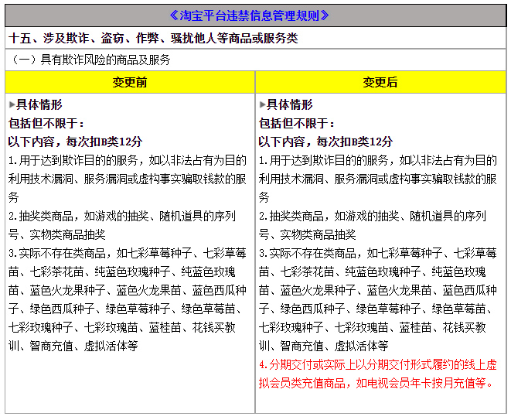511x420 pixels.
Task: Select heading 十五、涉及欺诈、盗窃、作弊、骚扰他人等商品或服务类
Action: tap(153, 38)
